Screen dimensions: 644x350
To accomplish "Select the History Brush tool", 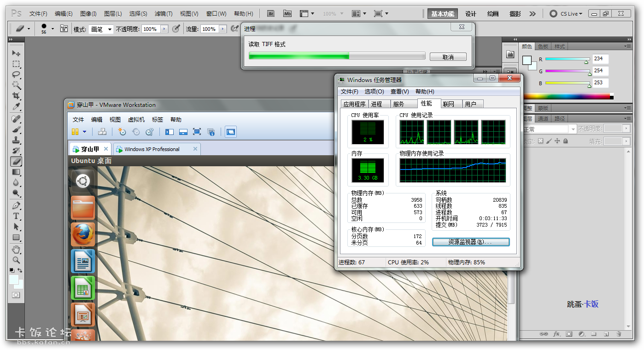I will coord(16,151).
